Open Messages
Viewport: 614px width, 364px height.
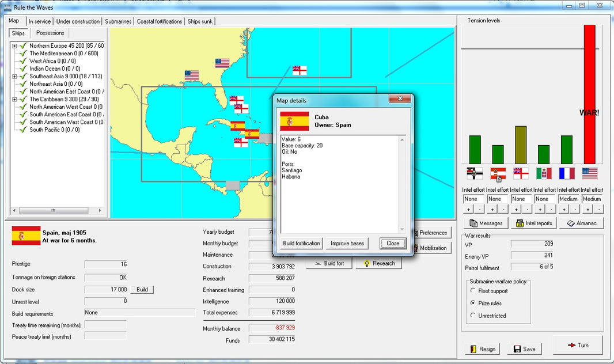(x=486, y=223)
